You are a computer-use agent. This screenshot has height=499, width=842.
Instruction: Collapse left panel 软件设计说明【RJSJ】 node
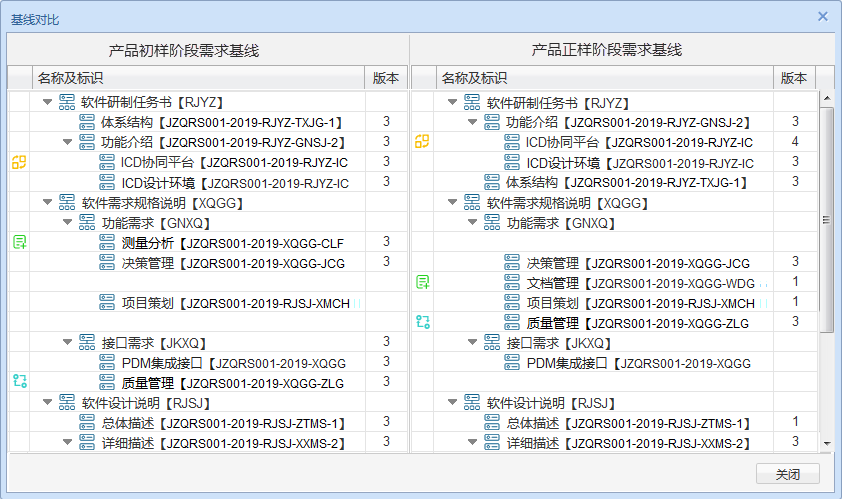point(47,402)
